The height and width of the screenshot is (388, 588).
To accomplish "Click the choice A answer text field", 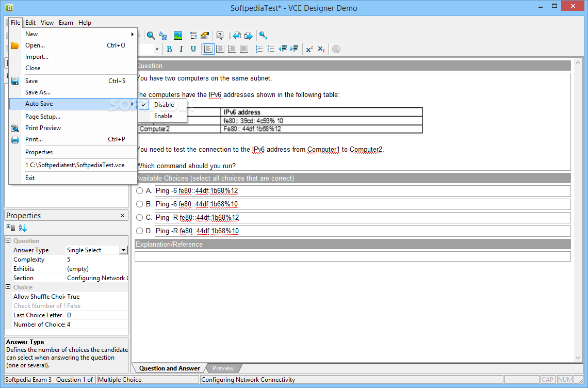I will [x=363, y=190].
